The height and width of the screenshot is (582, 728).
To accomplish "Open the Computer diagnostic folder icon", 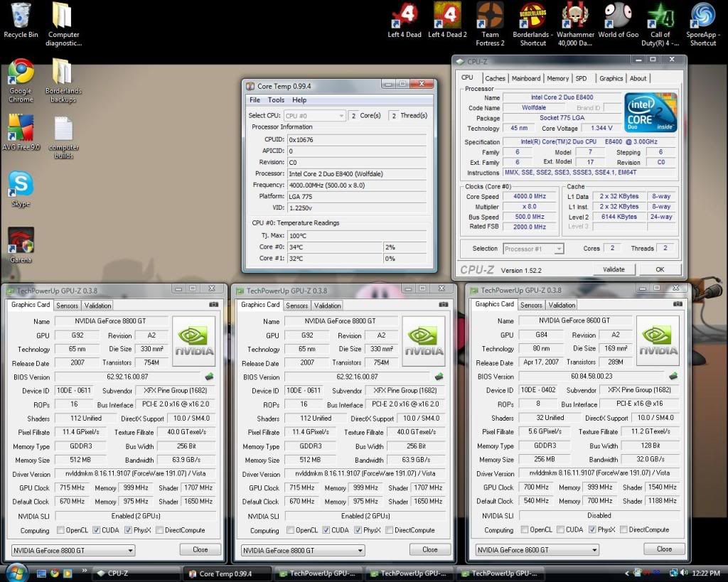I will coord(63,25).
